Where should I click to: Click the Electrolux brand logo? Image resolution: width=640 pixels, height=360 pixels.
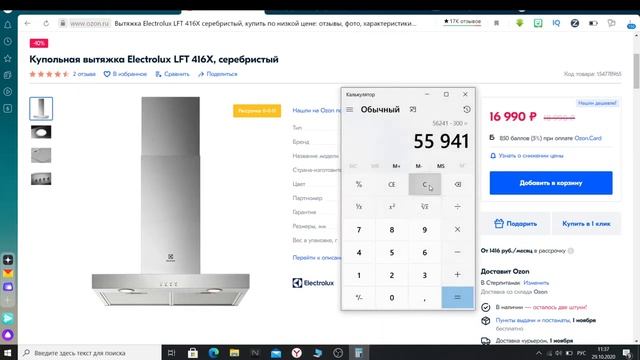[313, 283]
